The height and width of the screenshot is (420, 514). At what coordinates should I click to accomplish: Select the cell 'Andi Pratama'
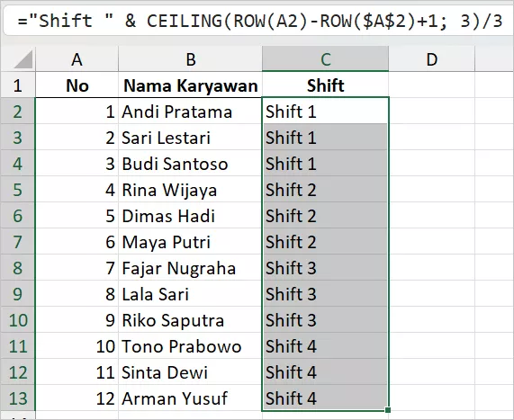190,112
